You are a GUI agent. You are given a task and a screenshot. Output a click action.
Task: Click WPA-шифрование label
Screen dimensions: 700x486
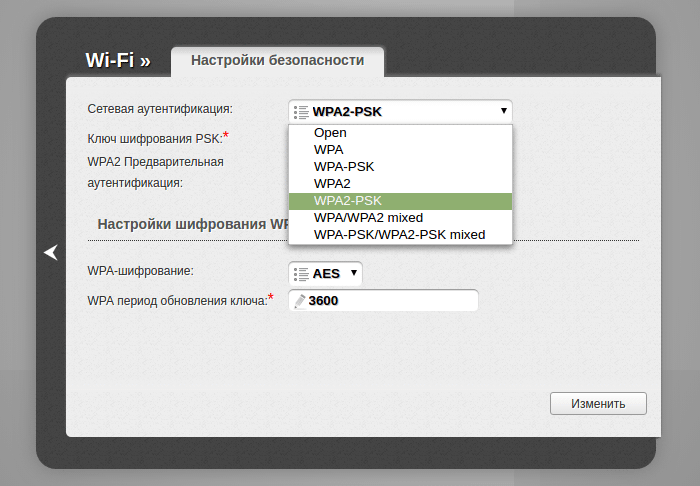coord(140,270)
